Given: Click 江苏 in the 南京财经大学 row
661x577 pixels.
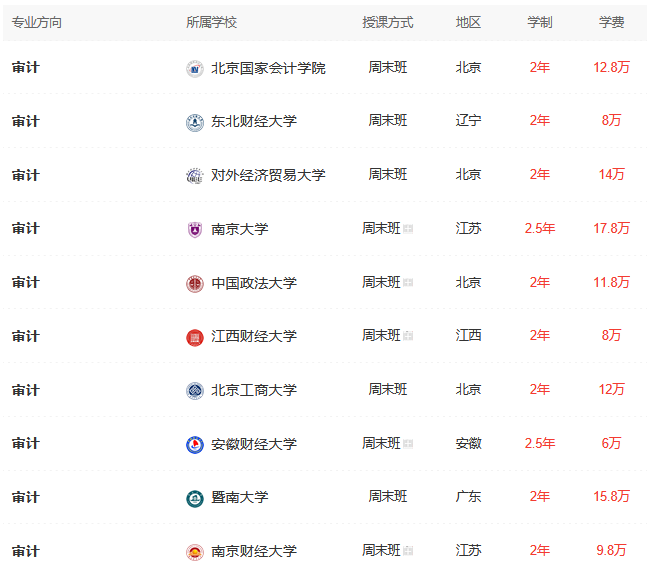Looking at the screenshot, I should pyautogui.click(x=468, y=551).
